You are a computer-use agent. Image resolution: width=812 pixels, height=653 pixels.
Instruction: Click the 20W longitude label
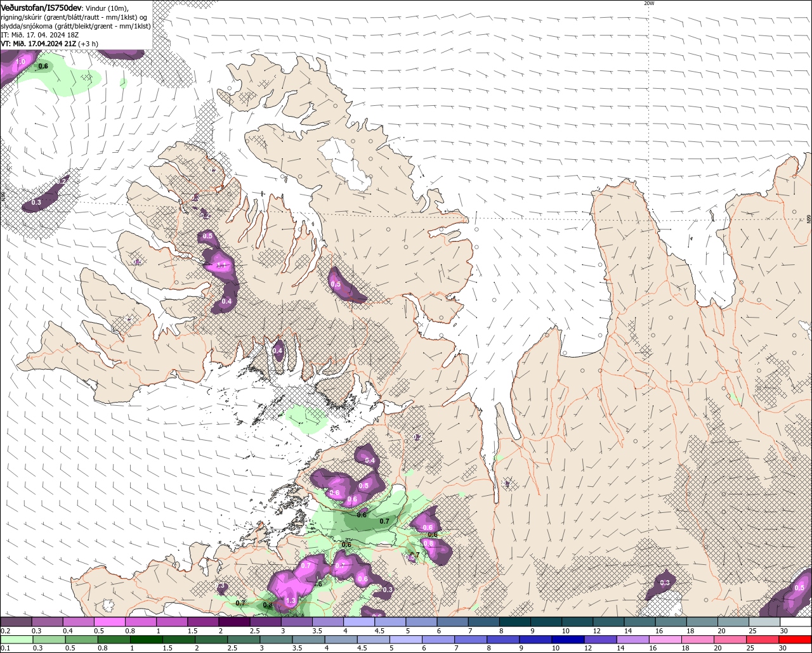[x=649, y=3]
